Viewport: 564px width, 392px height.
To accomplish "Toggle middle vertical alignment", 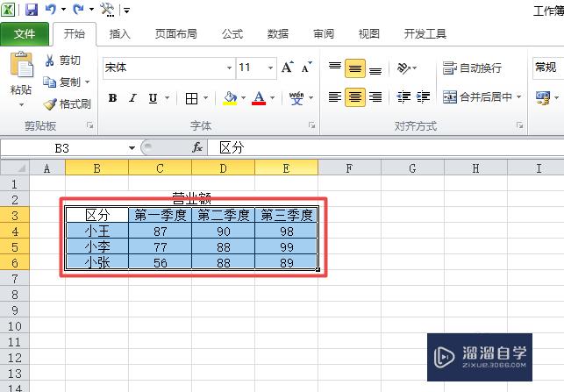I will [355, 68].
